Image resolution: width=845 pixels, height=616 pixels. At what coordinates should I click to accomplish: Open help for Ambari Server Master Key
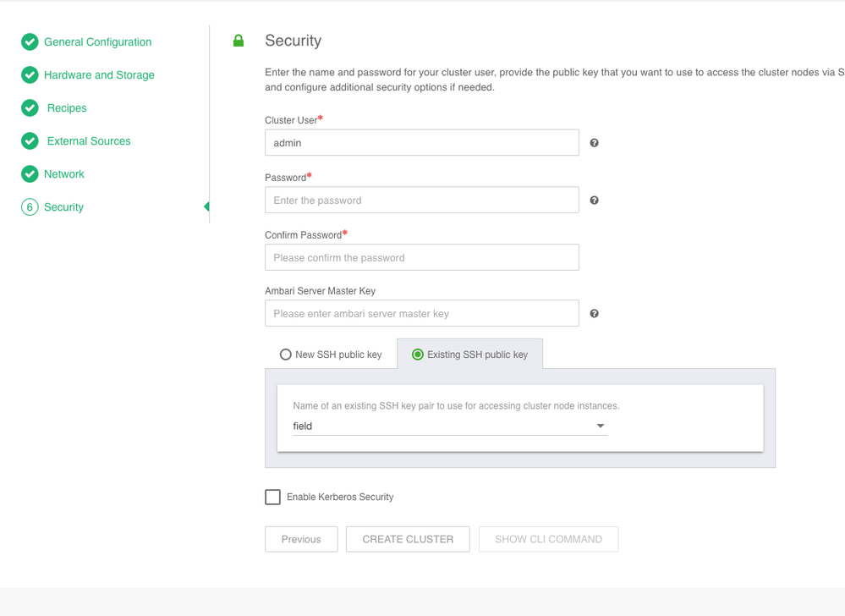point(594,313)
